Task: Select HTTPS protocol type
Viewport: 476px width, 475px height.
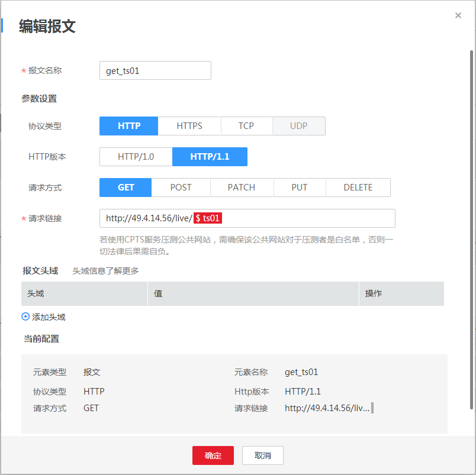Action: coord(189,126)
